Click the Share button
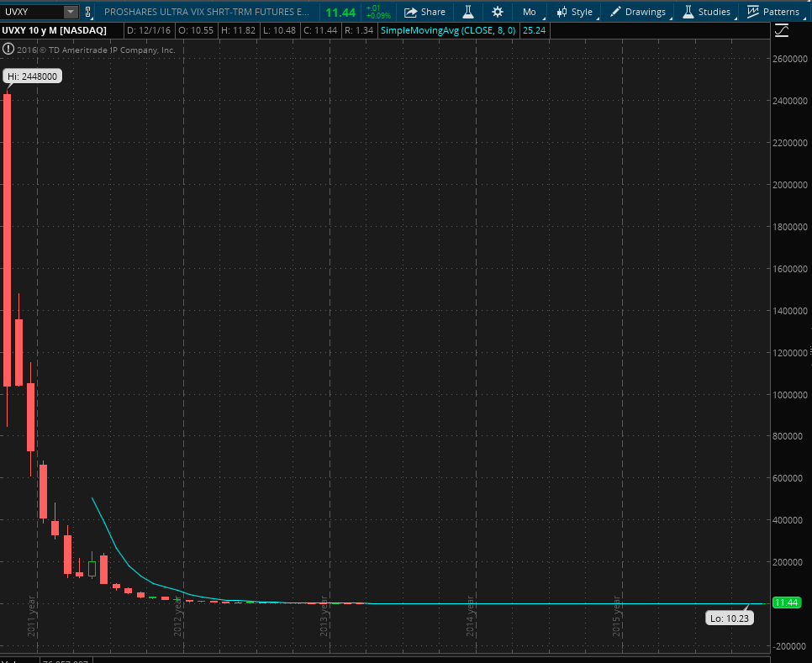Screen dimensions: 812x663 [424, 12]
